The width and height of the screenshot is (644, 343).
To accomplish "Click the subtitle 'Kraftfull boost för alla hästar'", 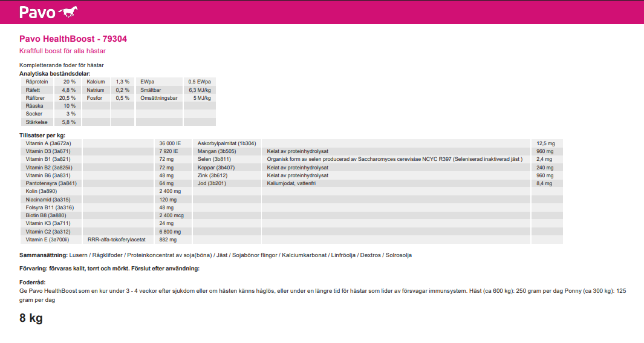I will pyautogui.click(x=62, y=51).
